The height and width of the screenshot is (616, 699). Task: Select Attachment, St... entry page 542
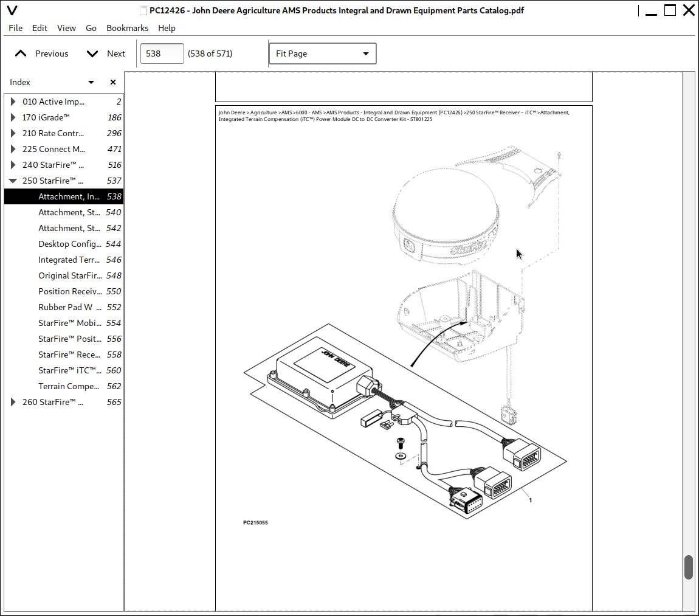coord(64,229)
